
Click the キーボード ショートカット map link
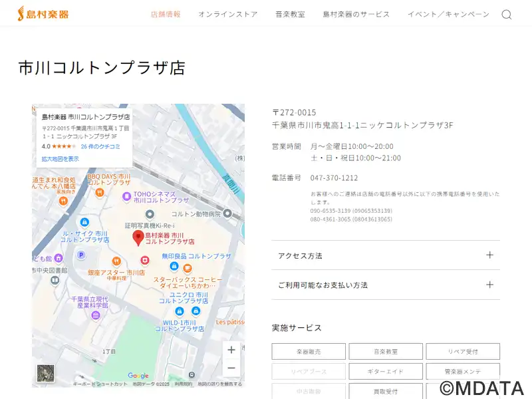(x=100, y=384)
